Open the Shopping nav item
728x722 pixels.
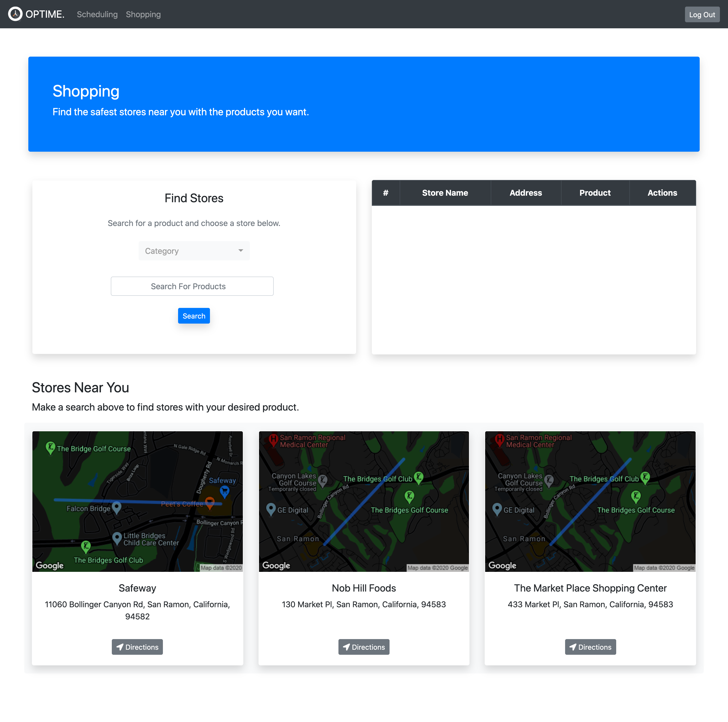coord(143,14)
